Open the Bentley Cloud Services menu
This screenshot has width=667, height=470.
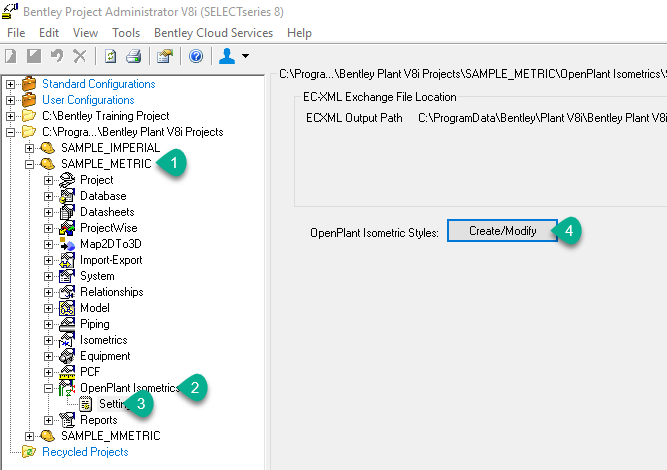click(x=214, y=33)
